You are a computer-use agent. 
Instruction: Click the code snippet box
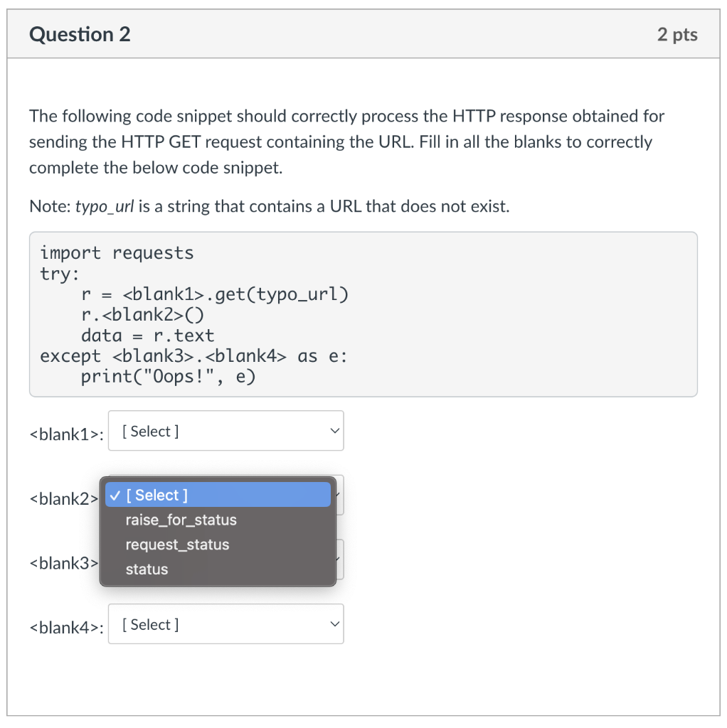[363, 314]
